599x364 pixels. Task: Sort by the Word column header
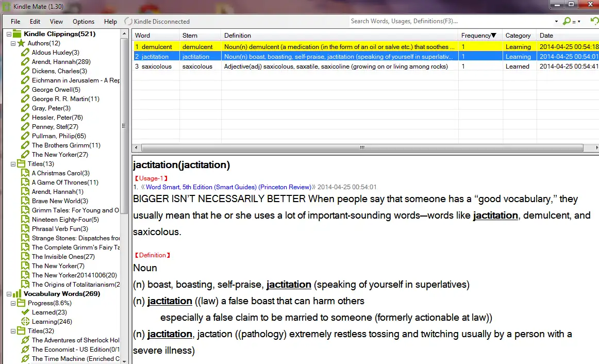coord(156,35)
